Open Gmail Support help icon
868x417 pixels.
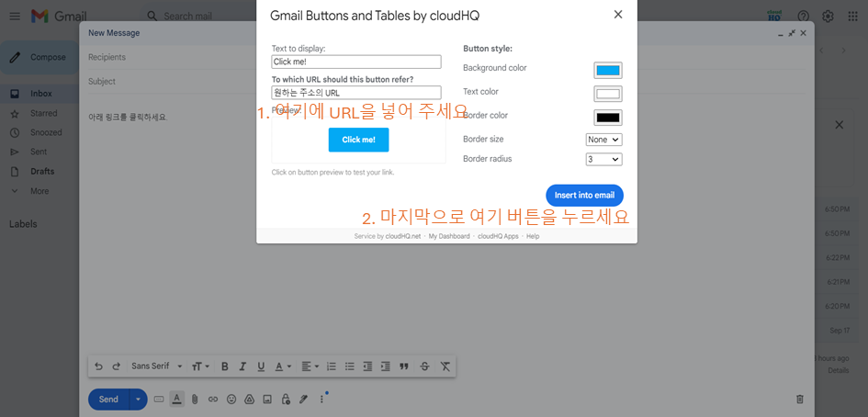pos(803,16)
